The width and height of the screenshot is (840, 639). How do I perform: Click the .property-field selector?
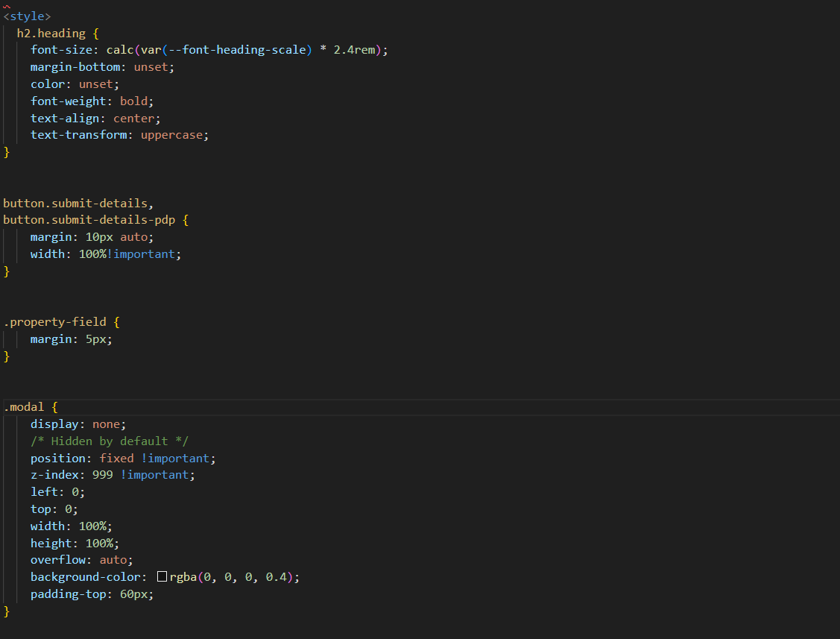(54, 322)
